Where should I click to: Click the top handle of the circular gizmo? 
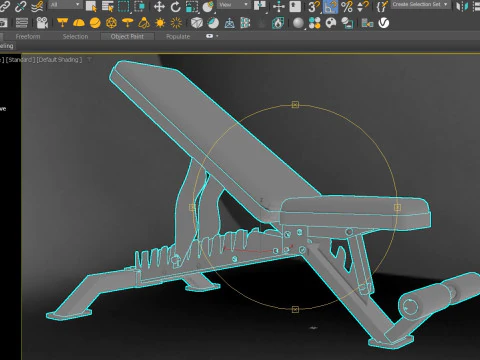295,105
